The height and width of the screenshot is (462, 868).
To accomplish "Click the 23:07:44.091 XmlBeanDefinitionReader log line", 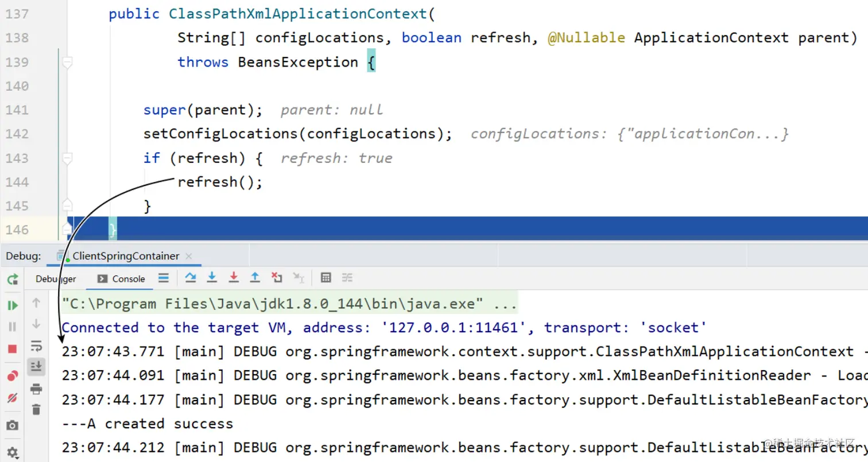I will (x=464, y=375).
